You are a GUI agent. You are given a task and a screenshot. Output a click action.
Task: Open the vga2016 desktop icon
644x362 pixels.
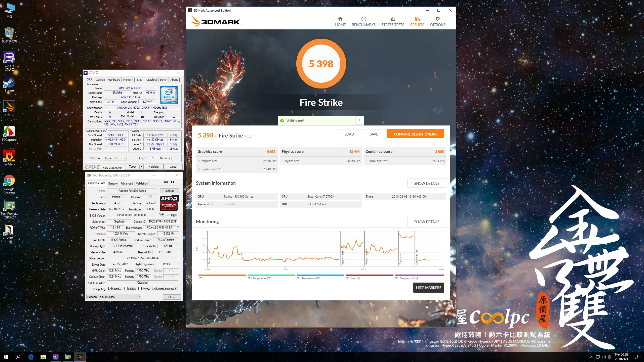[9, 232]
